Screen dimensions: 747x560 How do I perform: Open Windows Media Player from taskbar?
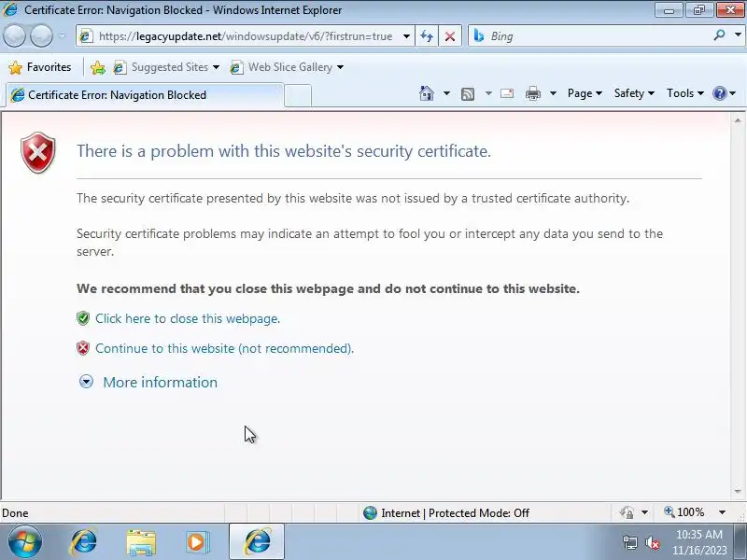(197, 542)
